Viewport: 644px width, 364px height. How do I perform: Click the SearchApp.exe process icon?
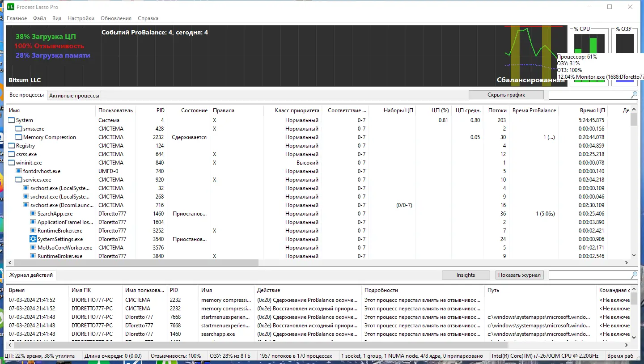point(33,214)
